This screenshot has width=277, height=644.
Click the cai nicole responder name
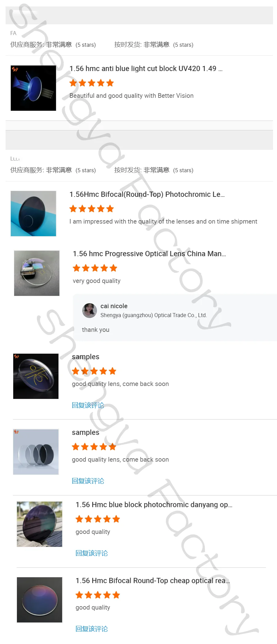(x=114, y=306)
